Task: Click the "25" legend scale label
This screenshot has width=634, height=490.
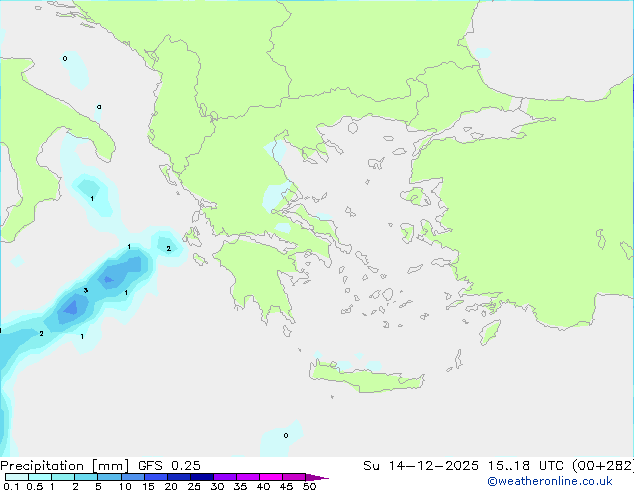Action: point(194,486)
